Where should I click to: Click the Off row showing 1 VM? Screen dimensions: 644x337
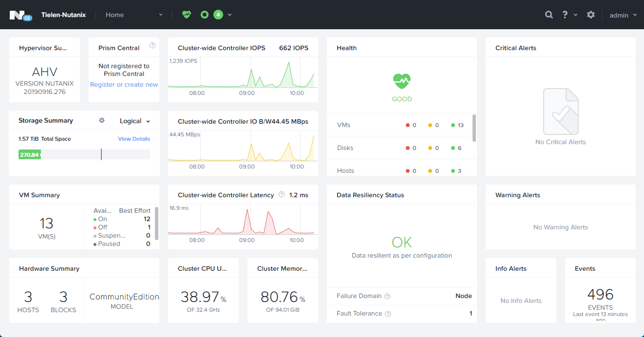click(x=122, y=227)
